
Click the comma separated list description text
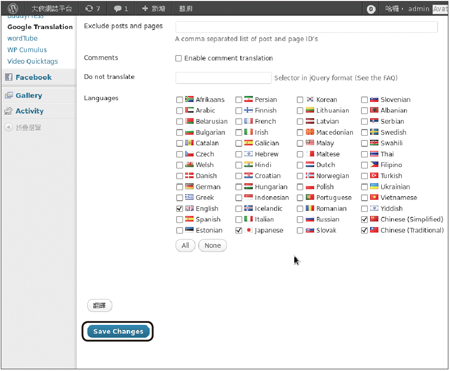(x=246, y=39)
